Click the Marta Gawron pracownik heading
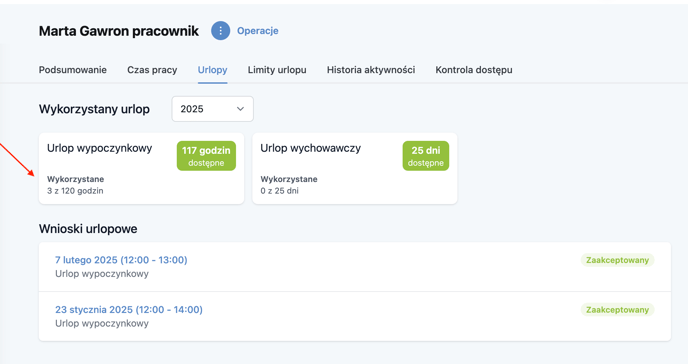The image size is (688, 364). [x=118, y=31]
